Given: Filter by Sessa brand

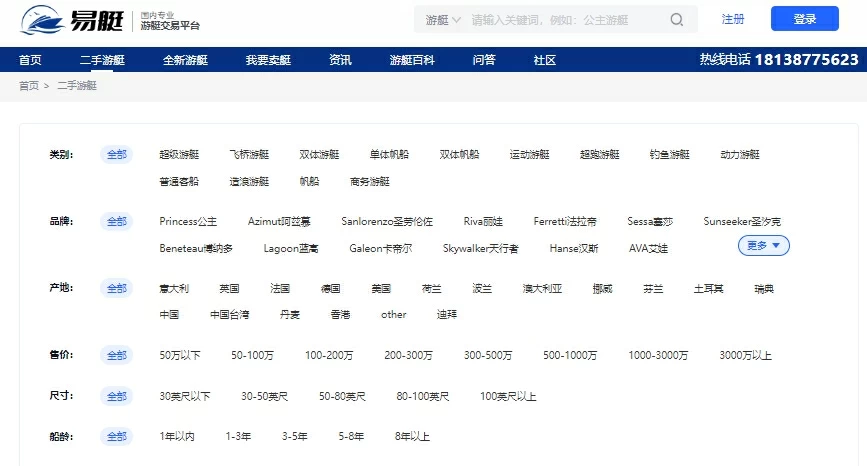Looking at the screenshot, I should point(650,221).
